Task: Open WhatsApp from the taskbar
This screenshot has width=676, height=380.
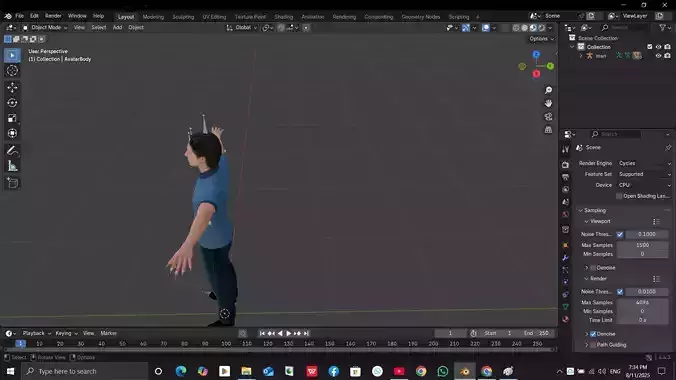Action: pos(442,371)
